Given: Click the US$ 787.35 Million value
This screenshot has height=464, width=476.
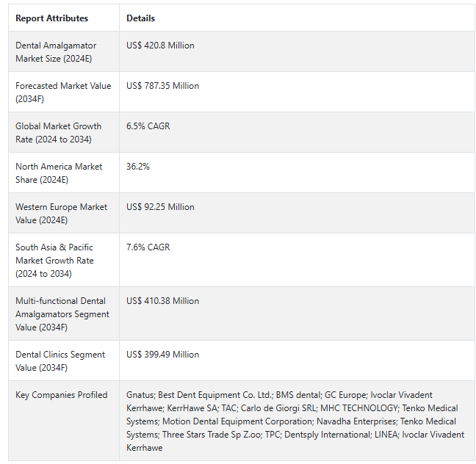Looking at the screenshot, I should point(162,86).
